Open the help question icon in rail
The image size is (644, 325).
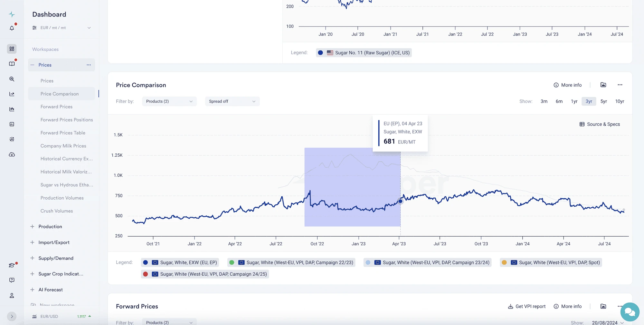coord(12,280)
